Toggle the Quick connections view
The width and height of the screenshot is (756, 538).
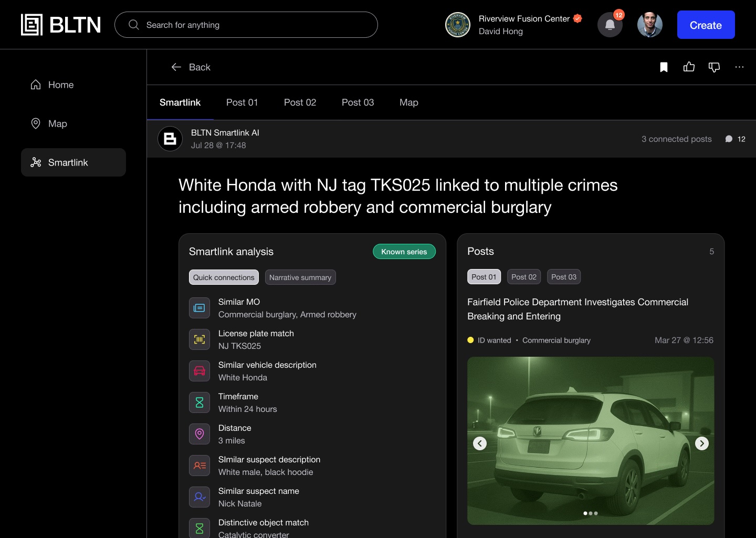[x=224, y=277]
